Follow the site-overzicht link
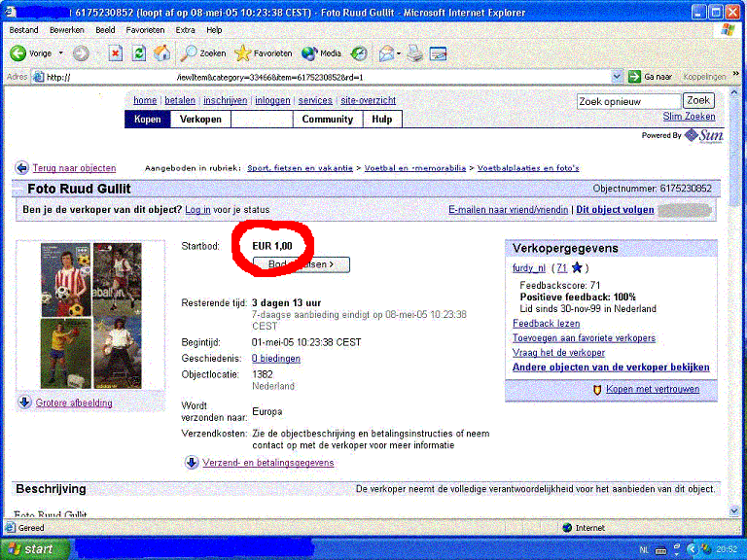747x560 pixels. click(x=369, y=100)
